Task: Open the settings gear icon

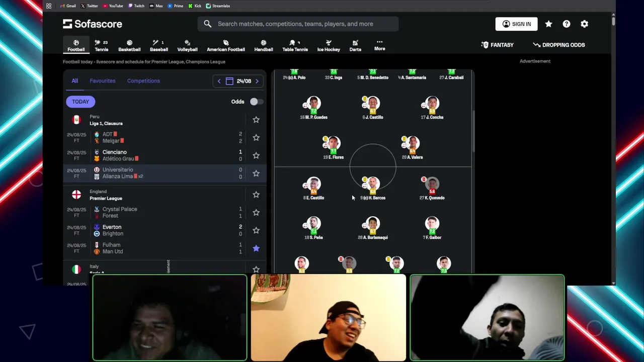Action: tap(584, 24)
